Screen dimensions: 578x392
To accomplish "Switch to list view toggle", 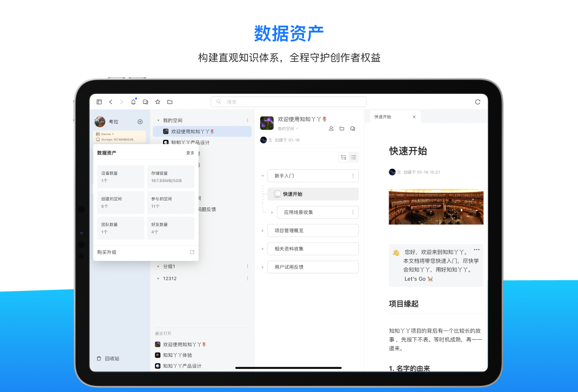I will pyautogui.click(x=354, y=157).
